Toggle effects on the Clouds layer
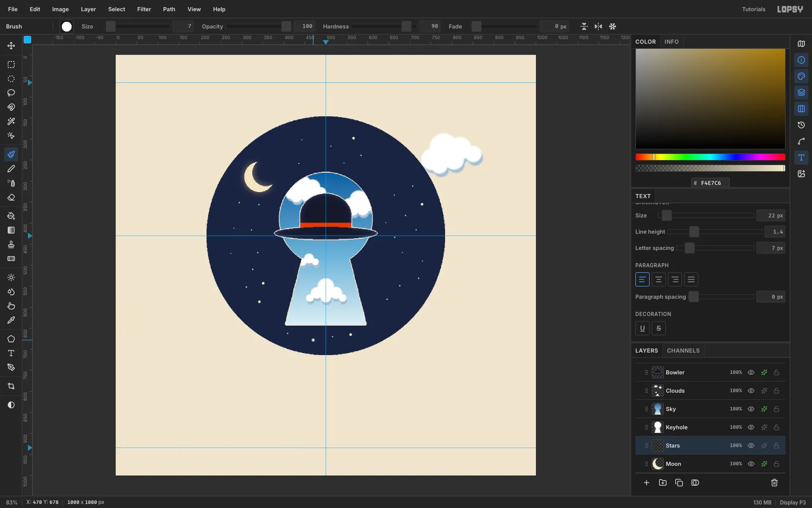812x508 pixels. [764, 391]
